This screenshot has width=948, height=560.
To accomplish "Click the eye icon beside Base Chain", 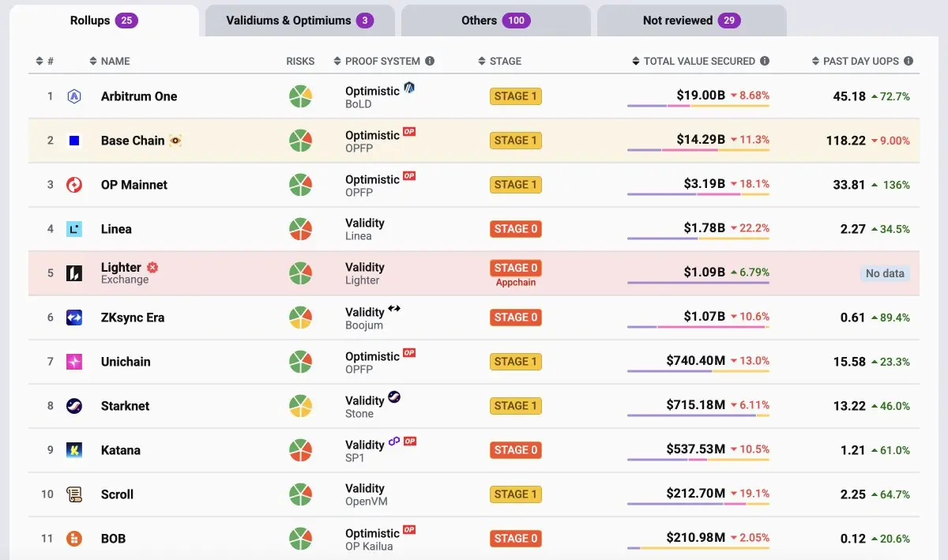I will [x=175, y=141].
